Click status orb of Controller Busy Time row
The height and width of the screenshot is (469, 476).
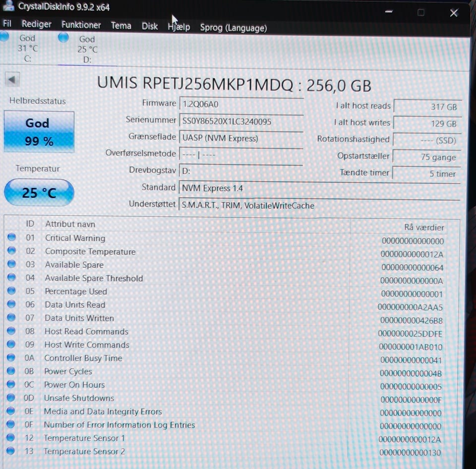[x=11, y=357]
